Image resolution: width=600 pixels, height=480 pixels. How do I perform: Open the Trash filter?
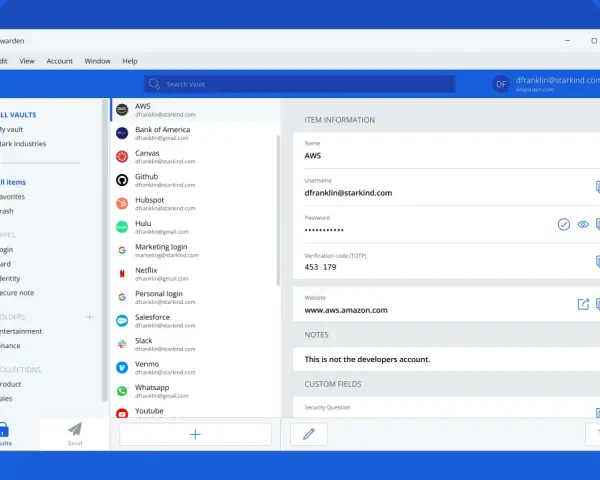coord(7,211)
